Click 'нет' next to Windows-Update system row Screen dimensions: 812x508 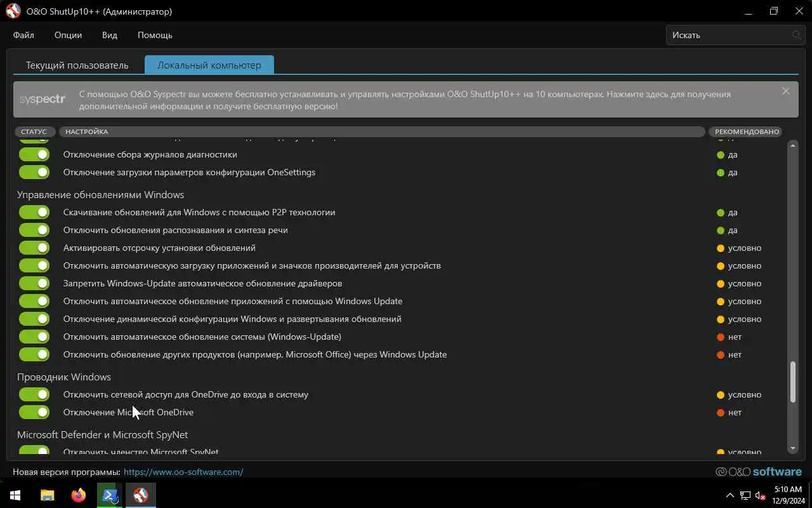point(735,337)
